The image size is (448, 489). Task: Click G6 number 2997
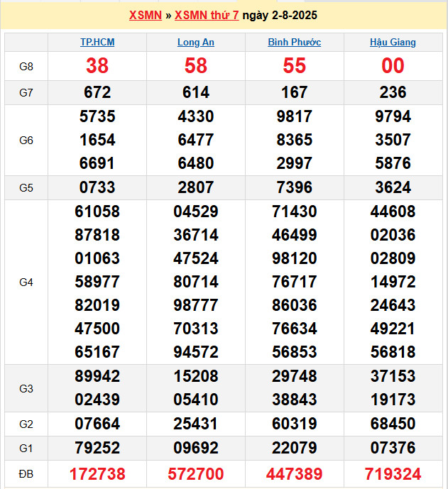click(x=294, y=163)
